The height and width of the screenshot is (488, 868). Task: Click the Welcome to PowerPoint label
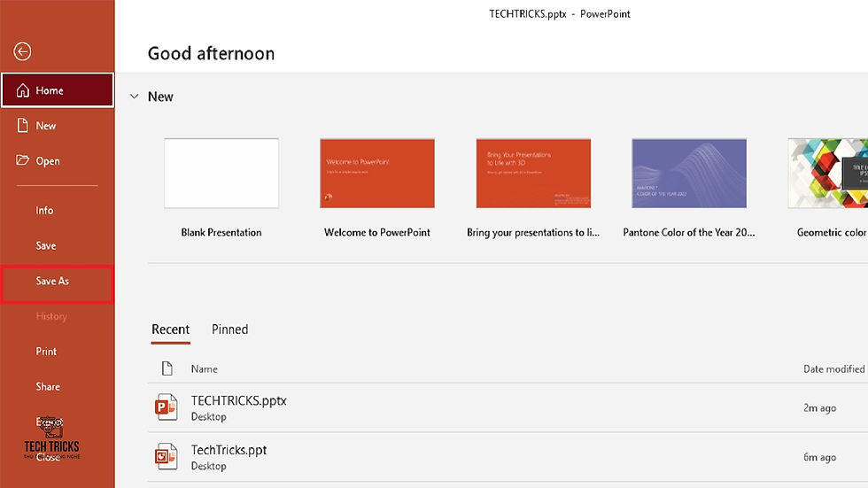pyautogui.click(x=377, y=232)
